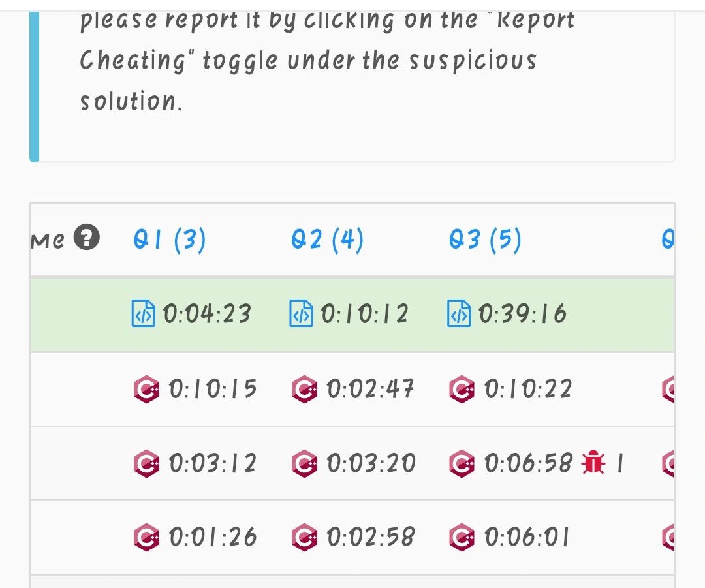Click the C++ icon next to 0:03:12
Image resolution: width=705 pixels, height=588 pixels.
click(x=147, y=463)
